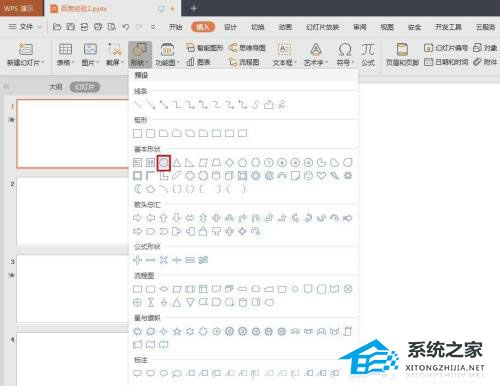Image resolution: width=500 pixels, height=386 pixels.
Task: Insert the flowchart decision diamond
Action: [164, 289]
